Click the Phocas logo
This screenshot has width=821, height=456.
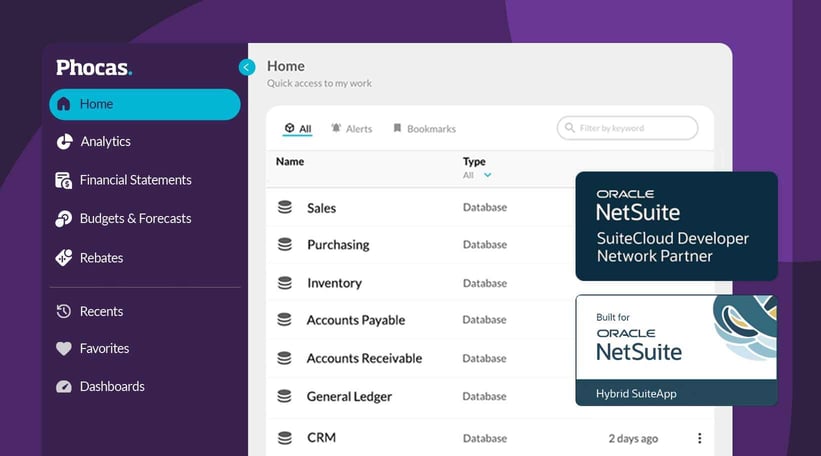pyautogui.click(x=94, y=68)
